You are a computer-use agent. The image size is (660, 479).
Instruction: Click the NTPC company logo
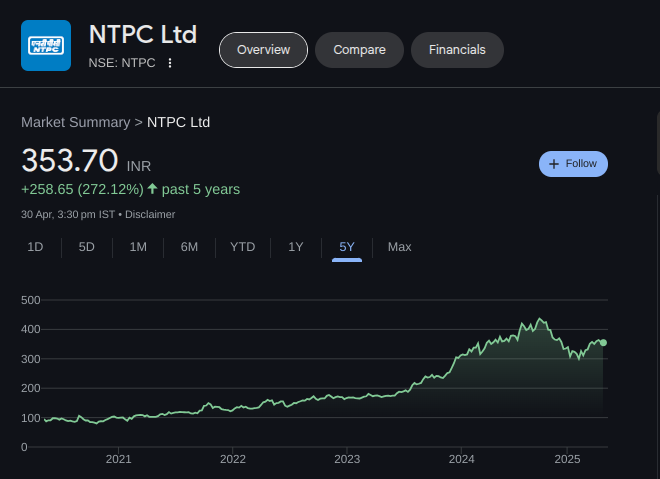(x=46, y=45)
